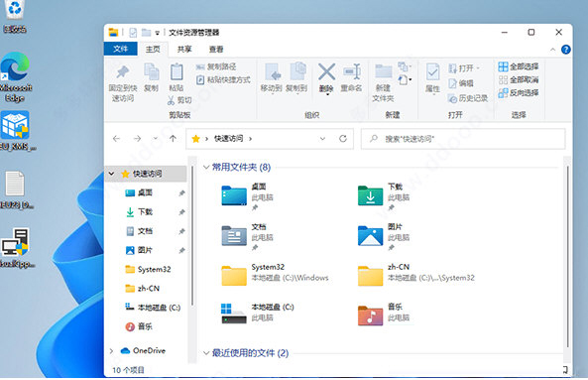Switch to the 查看 ribbon tab
The width and height of the screenshot is (588, 380).
[216, 50]
